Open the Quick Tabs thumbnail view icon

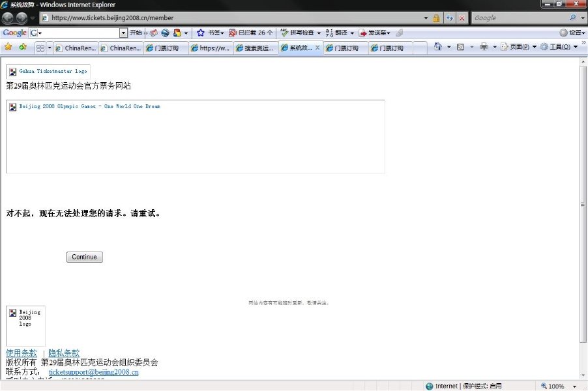40,48
